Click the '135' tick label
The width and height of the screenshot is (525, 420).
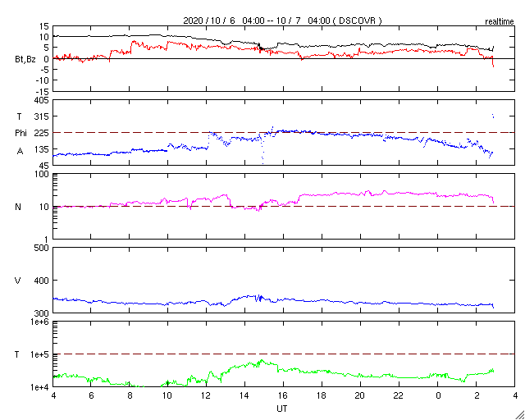pos(42,149)
